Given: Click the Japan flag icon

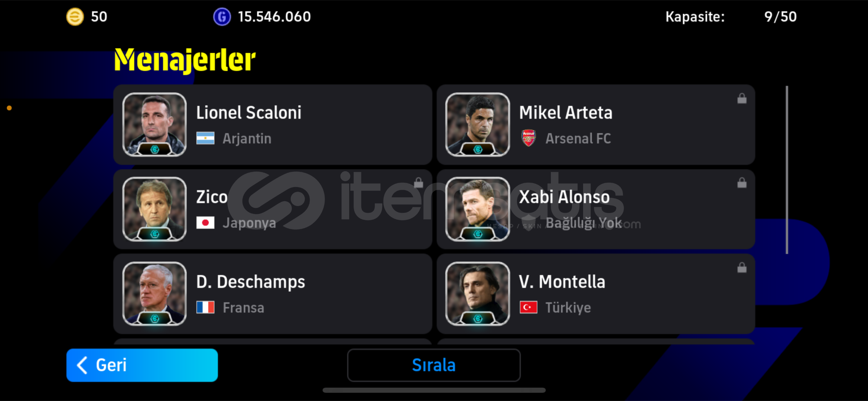Looking at the screenshot, I should [205, 223].
